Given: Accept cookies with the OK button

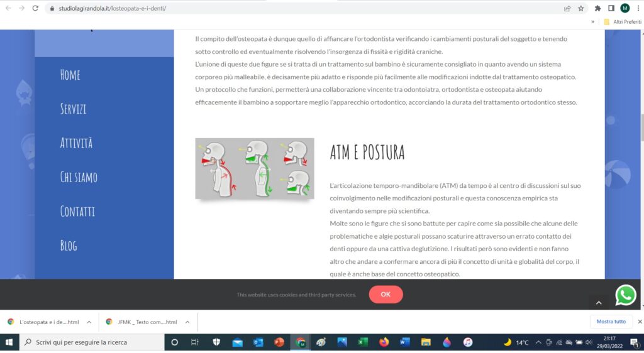Looking at the screenshot, I should click(x=386, y=294).
